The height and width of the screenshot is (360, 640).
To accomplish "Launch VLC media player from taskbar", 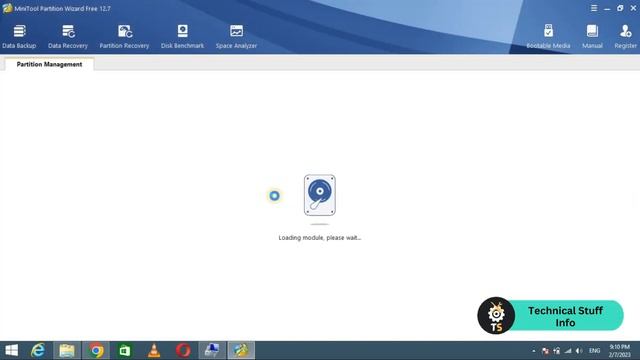I will [154, 350].
